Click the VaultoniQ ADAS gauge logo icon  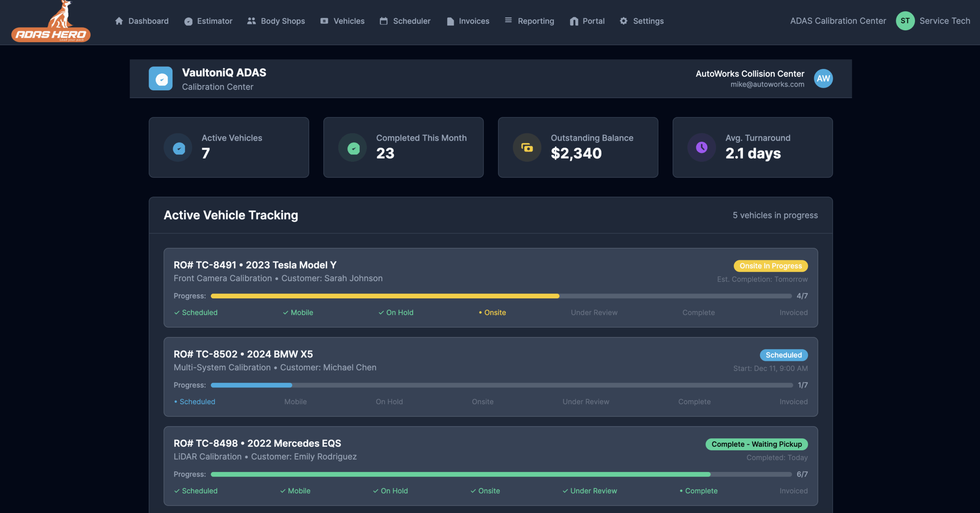point(160,79)
